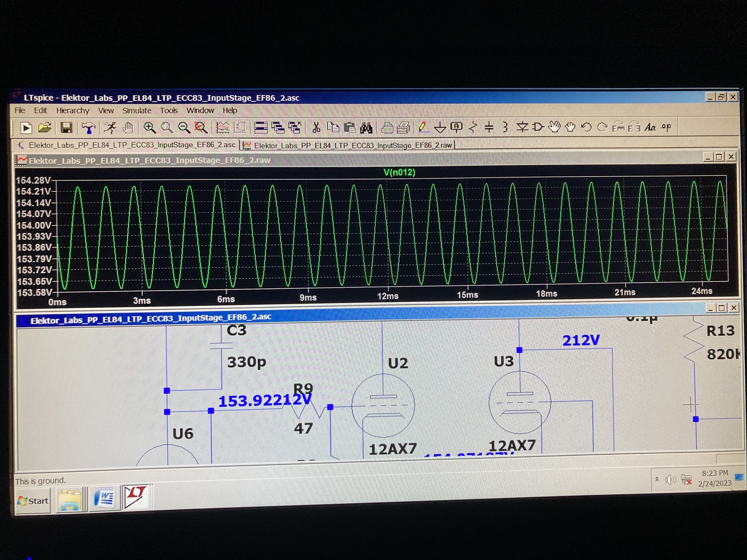Click the 212V voltage label near U3
This screenshot has height=560, width=747.
581,340
